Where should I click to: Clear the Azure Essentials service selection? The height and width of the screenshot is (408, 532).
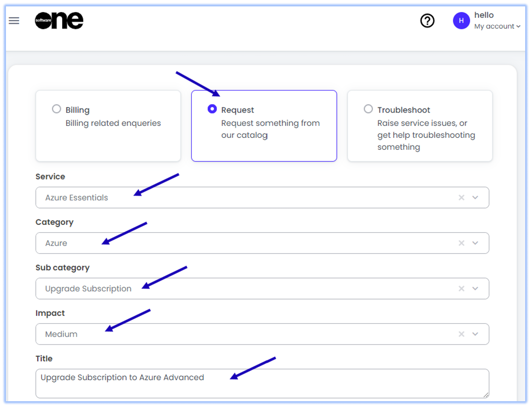click(x=461, y=198)
